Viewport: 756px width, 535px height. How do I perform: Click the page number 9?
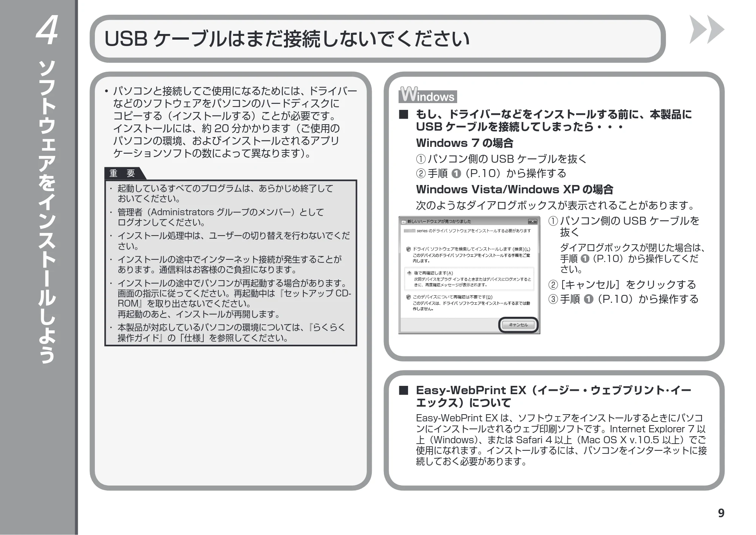[721, 513]
